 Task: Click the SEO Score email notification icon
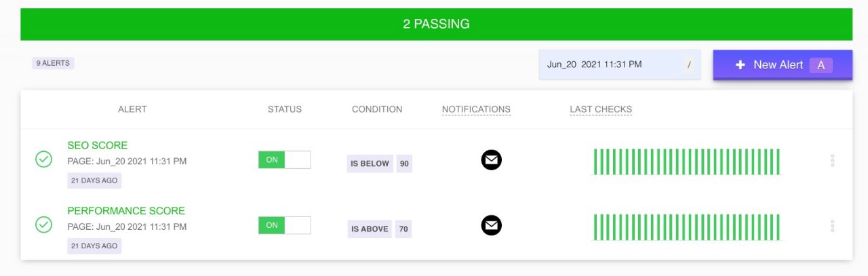492,160
